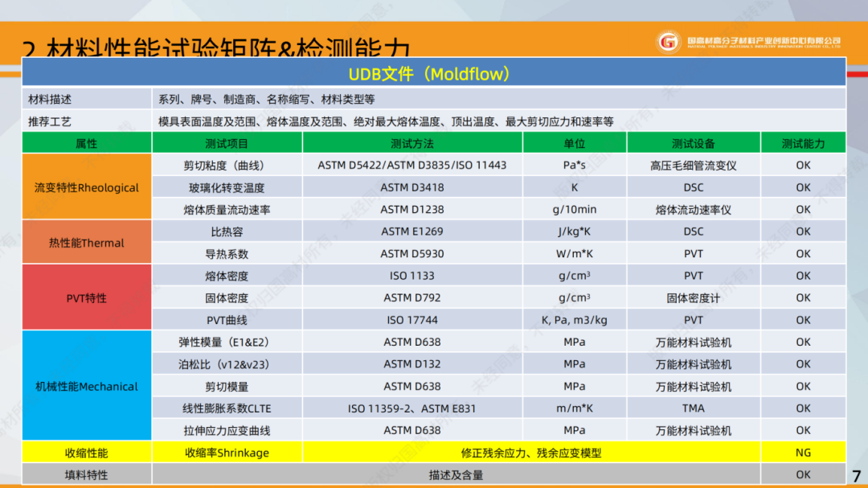Click the NG result for Shrinkage row
The image size is (868, 488).
click(803, 452)
